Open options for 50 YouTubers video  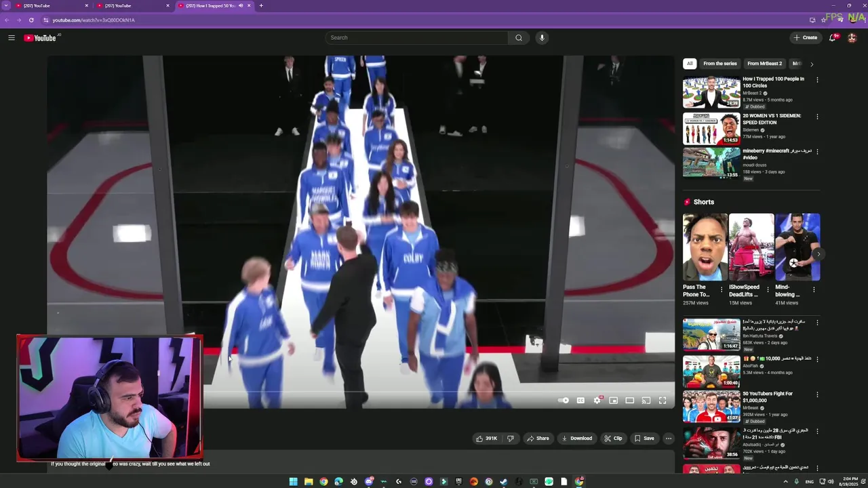(817, 394)
